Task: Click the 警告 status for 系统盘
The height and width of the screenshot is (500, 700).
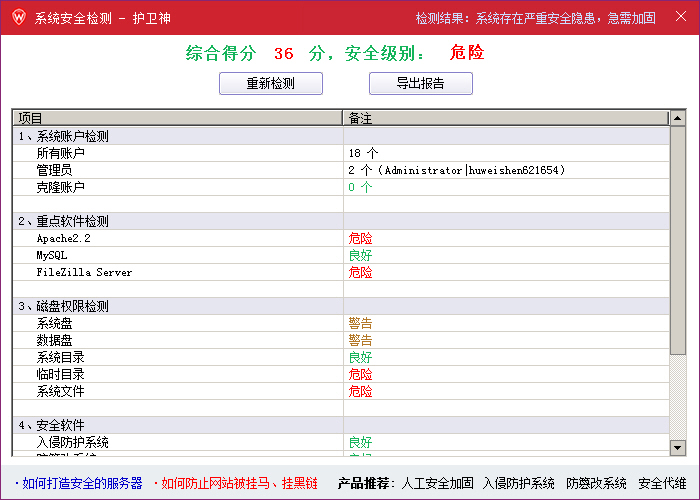Action: pos(360,323)
